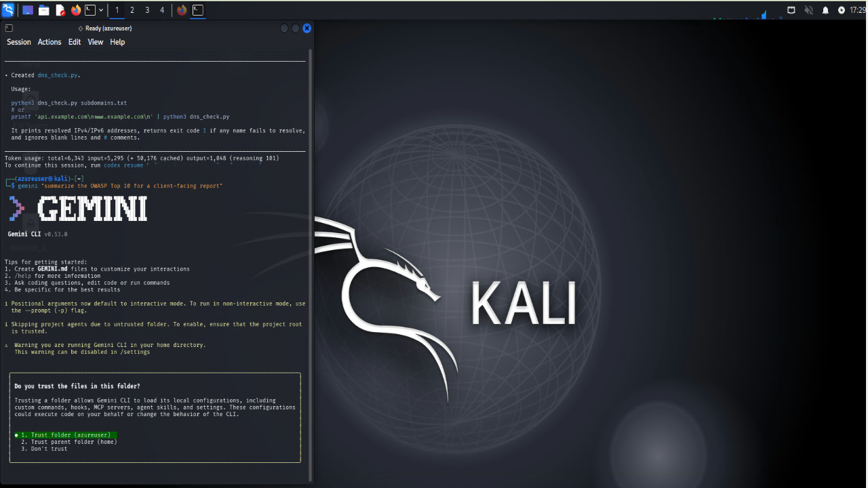Click the CPU graph monitor in the panel

click(748, 15)
